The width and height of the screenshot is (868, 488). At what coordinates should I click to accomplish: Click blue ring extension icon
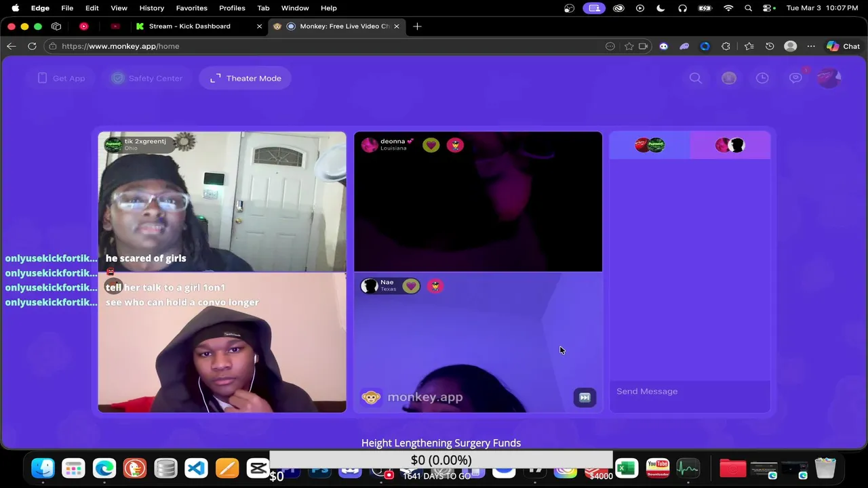[x=705, y=46]
